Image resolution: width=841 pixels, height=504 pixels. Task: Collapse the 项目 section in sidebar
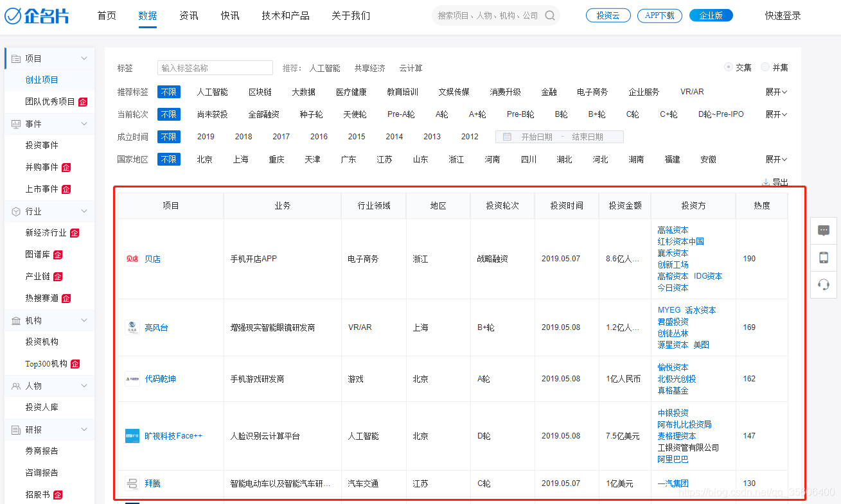pyautogui.click(x=83, y=57)
